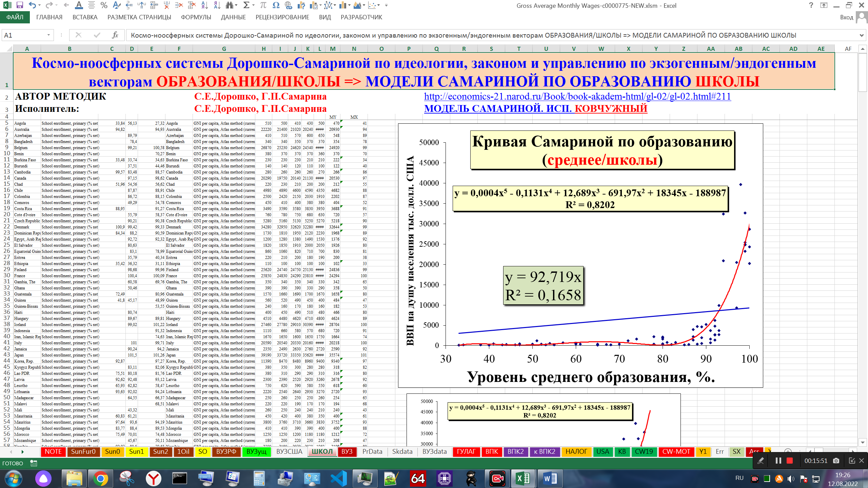This screenshot has height=488, width=868.
Task: Insert a symbol with Omega icon
Action: tap(276, 5)
